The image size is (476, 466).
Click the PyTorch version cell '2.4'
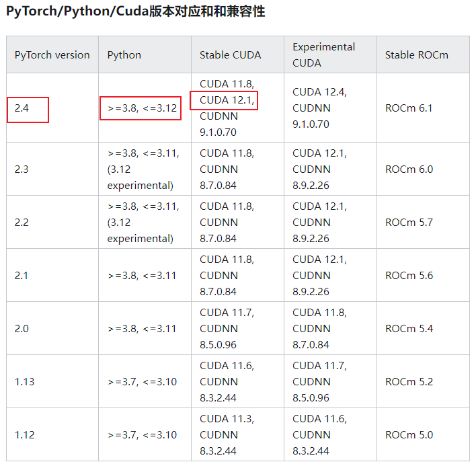point(52,108)
